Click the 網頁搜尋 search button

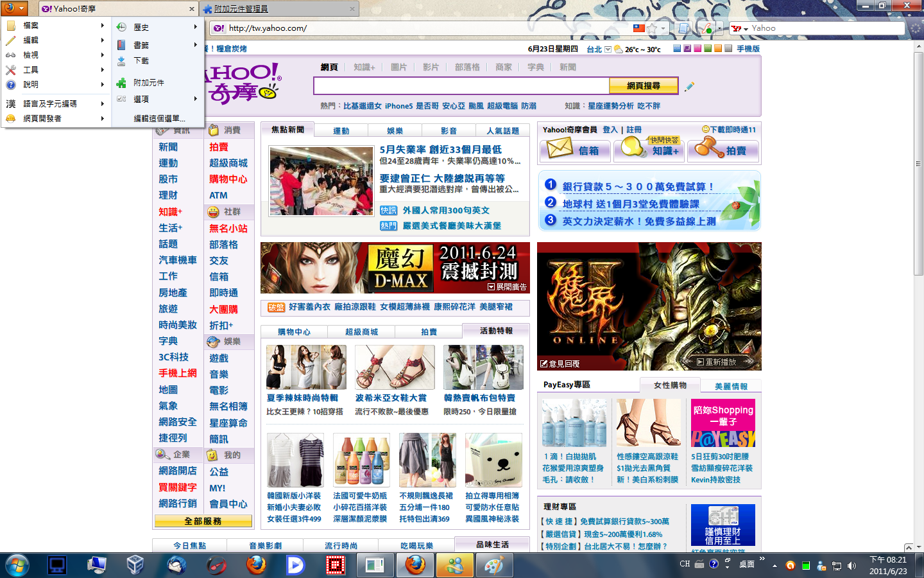click(x=644, y=85)
